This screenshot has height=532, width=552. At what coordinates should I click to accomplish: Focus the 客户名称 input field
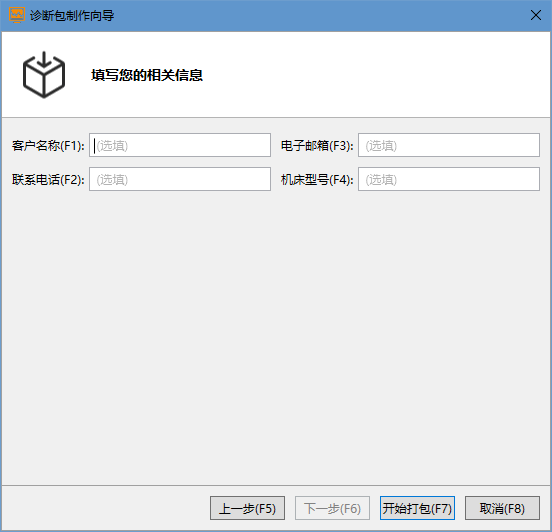pos(180,145)
